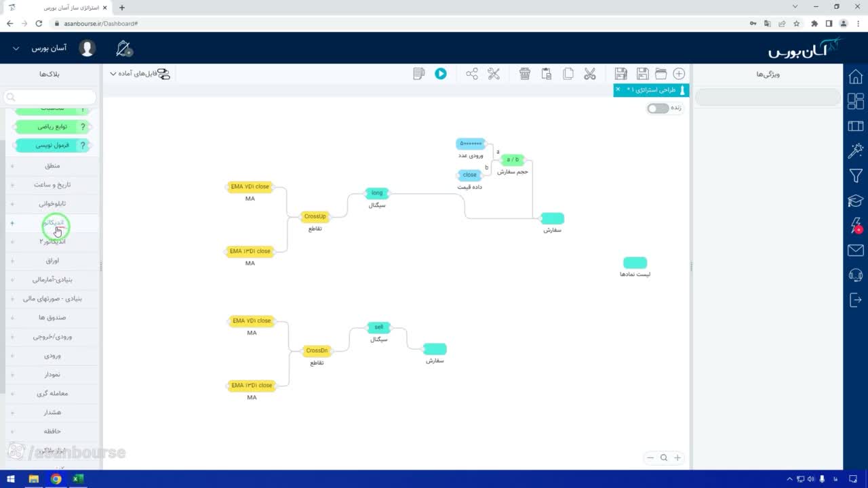The width and height of the screenshot is (868, 488).
Task: Select the CrossUp تقاطع block
Action: (315, 217)
